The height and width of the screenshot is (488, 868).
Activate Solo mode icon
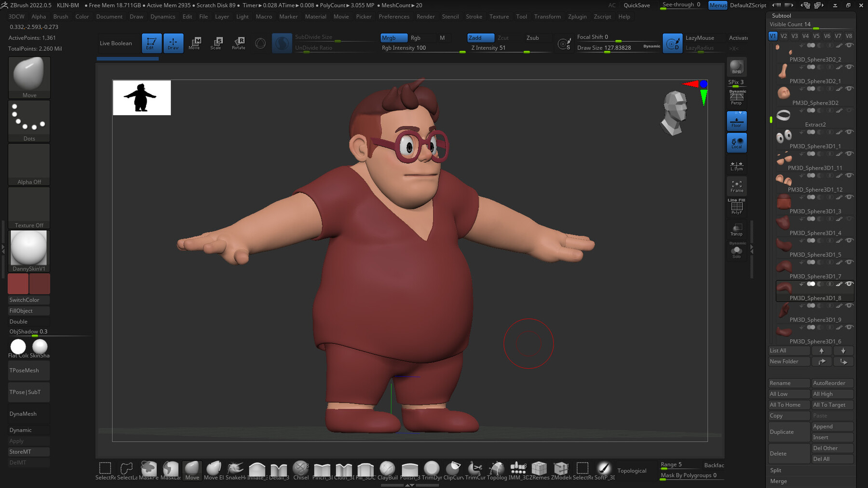(736, 251)
